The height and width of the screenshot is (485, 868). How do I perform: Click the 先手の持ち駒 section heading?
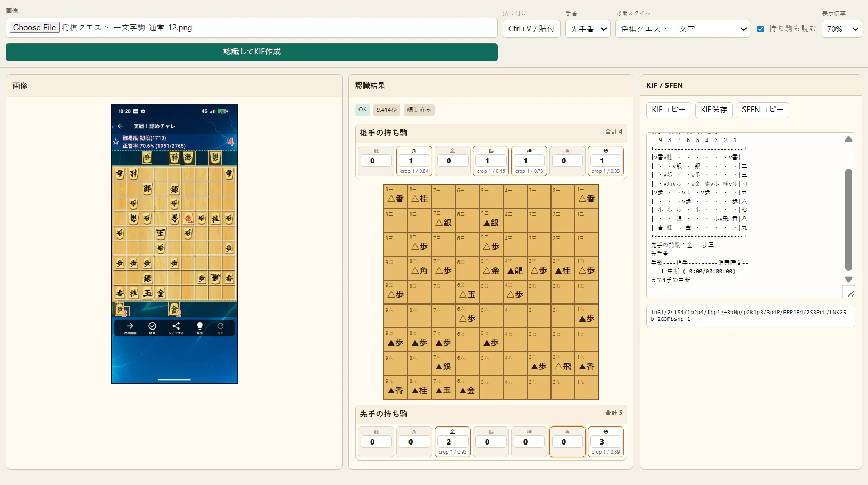point(383,414)
